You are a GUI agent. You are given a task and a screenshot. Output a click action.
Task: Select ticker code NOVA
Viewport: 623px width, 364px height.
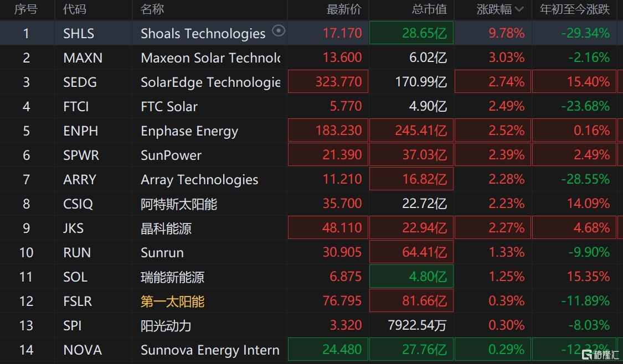(83, 350)
